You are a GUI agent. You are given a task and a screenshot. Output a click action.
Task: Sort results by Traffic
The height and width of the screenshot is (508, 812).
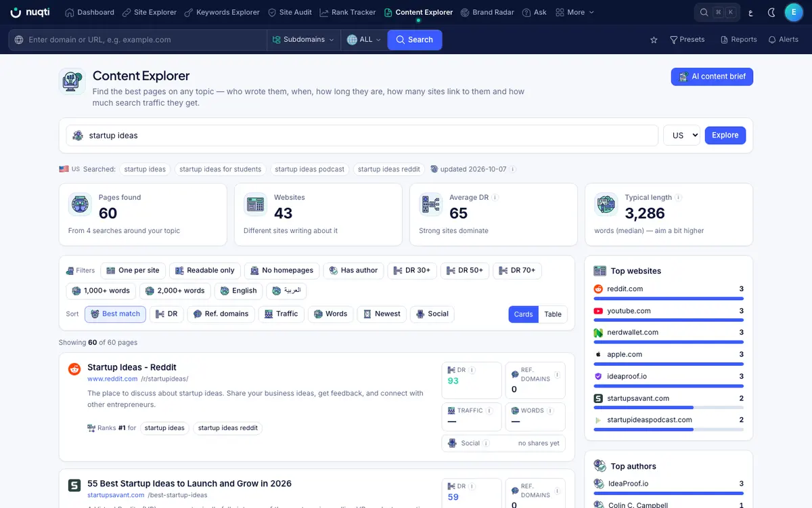click(x=281, y=314)
